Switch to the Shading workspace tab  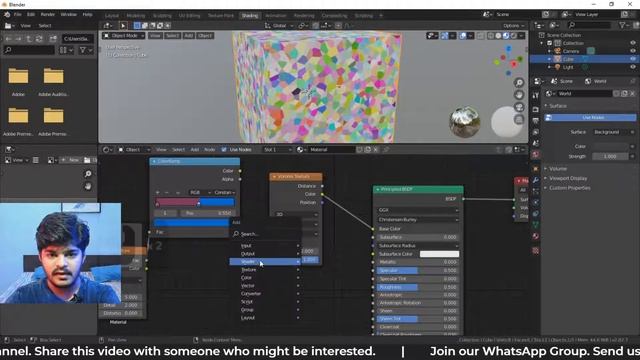[x=249, y=16]
